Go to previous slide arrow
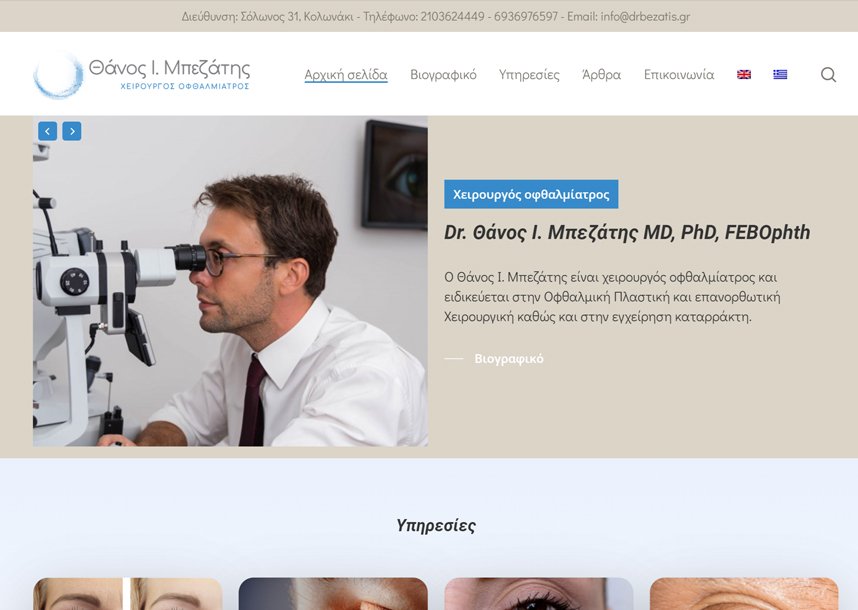 click(48, 131)
